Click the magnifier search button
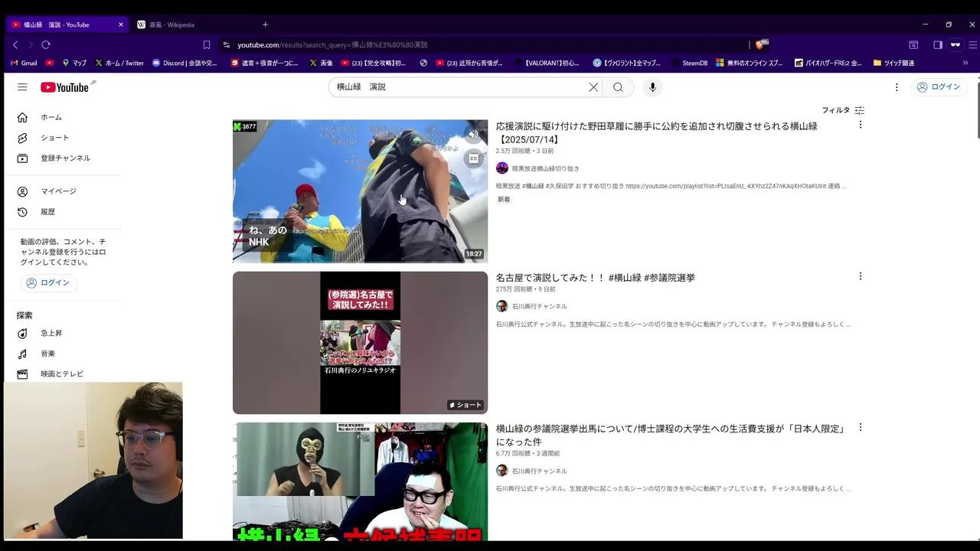The image size is (980, 551). [618, 87]
